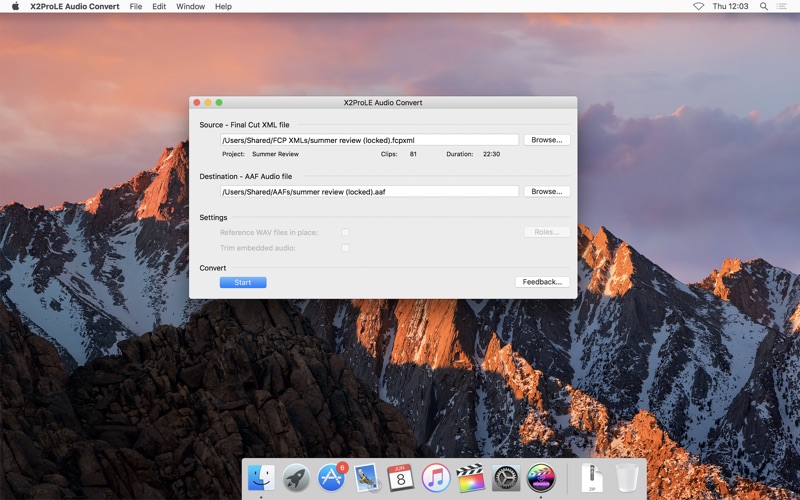
Task: Click the destination aaf path field
Action: tap(369, 191)
